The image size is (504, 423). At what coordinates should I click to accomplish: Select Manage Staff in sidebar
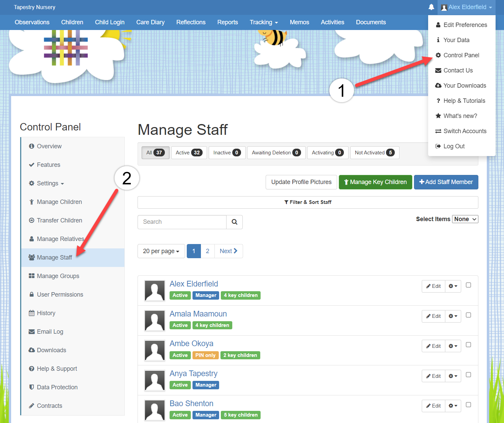(73, 258)
